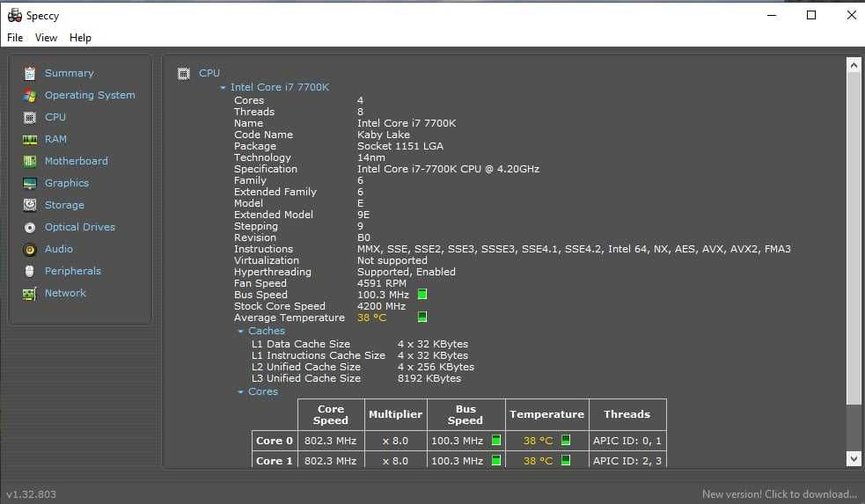
Task: Click the L3 Unified Cache '8192 KBytes' value
Action: pos(429,378)
